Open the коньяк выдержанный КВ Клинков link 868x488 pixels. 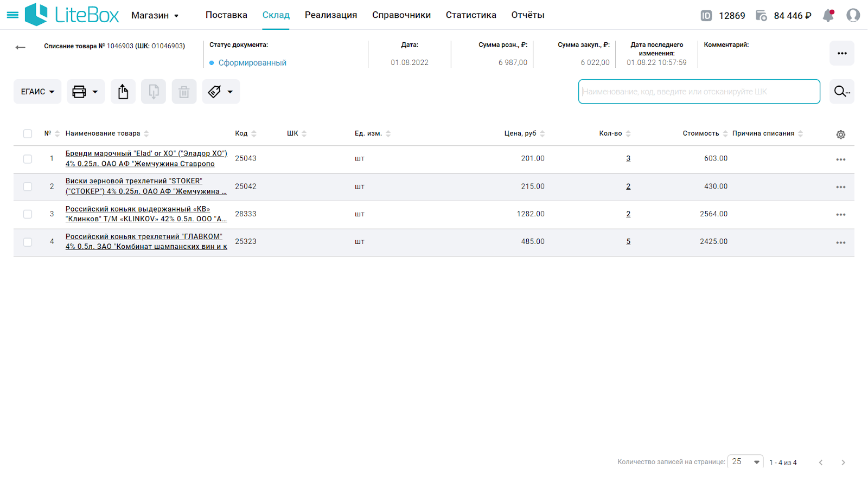pos(146,214)
